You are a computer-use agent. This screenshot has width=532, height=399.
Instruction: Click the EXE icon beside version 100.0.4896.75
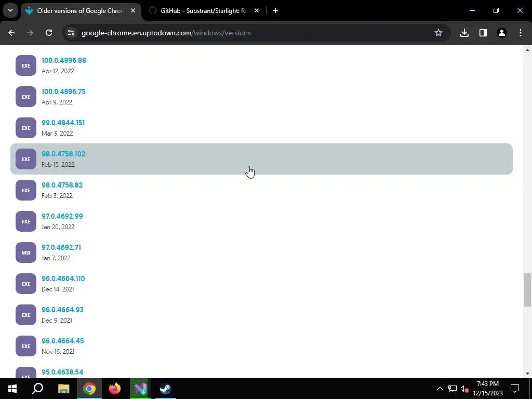(26, 97)
